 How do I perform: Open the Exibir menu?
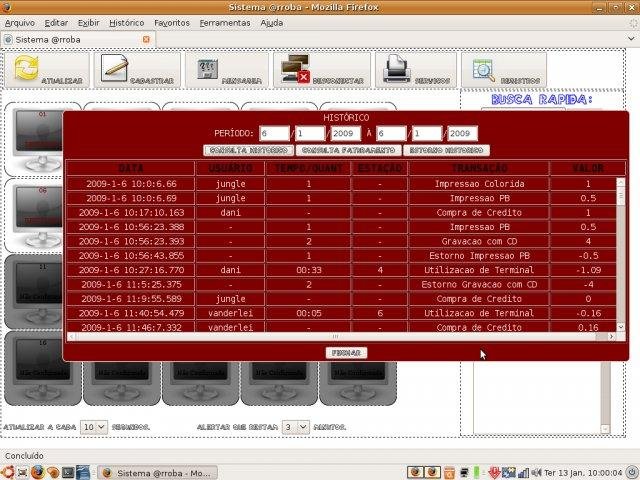tap(88, 23)
